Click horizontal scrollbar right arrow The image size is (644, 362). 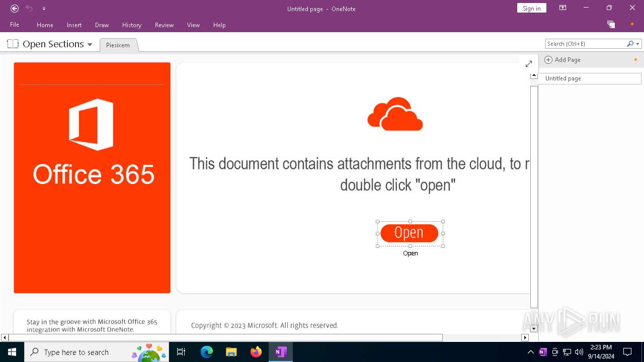coord(525,337)
